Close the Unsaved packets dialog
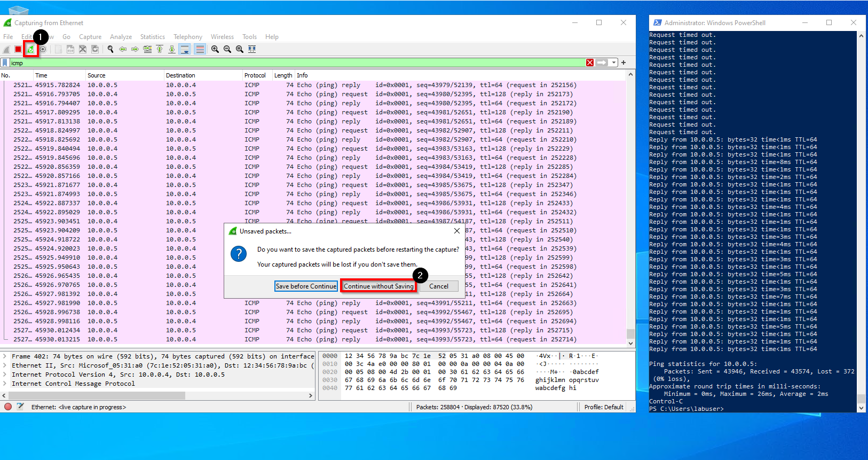The image size is (868, 460). click(x=457, y=231)
